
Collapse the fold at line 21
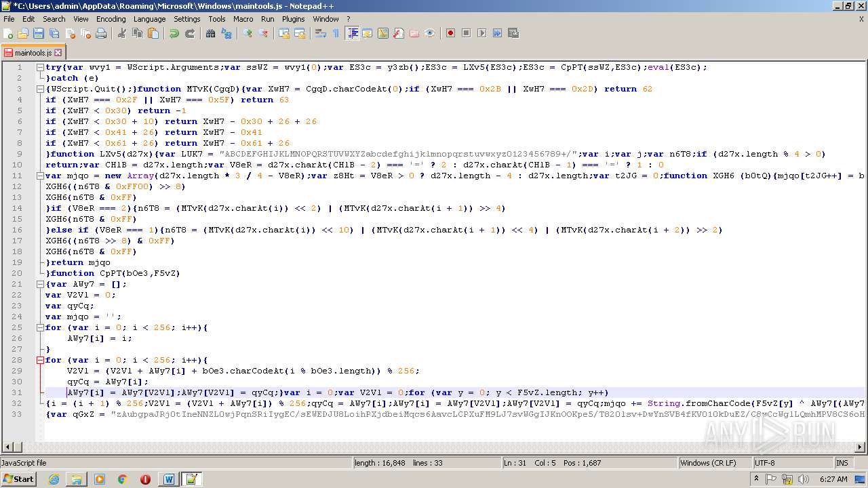(40, 284)
